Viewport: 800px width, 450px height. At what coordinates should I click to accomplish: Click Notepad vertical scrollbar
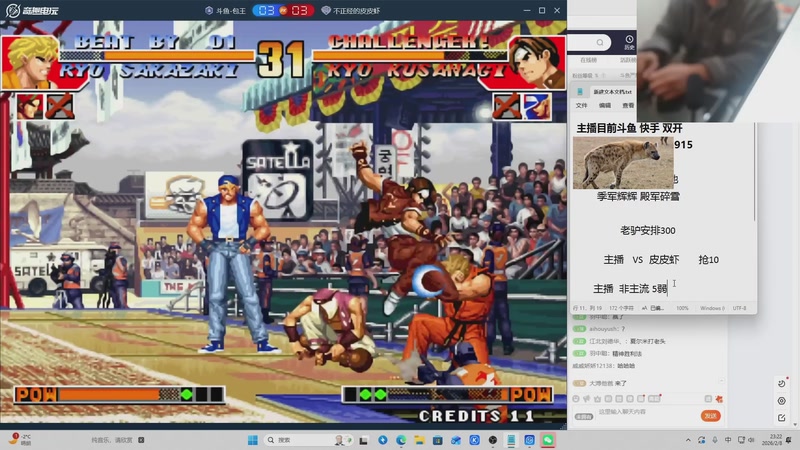[755, 173]
